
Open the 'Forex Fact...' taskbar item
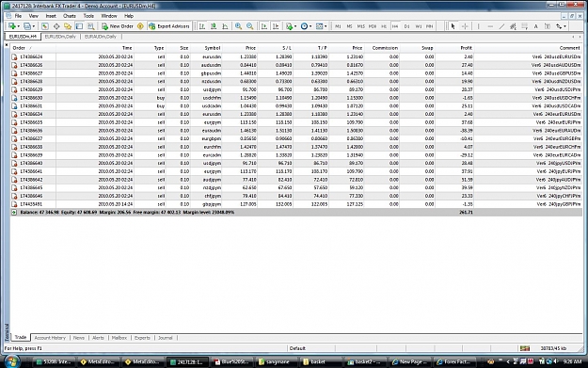coord(453,362)
